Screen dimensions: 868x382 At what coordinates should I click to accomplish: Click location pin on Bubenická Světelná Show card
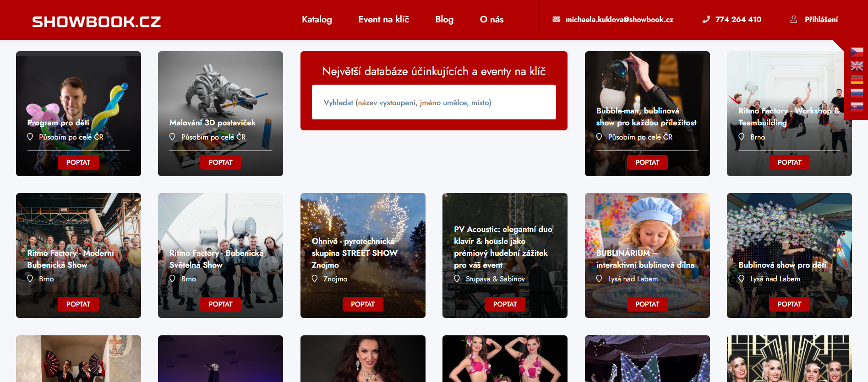point(172,279)
